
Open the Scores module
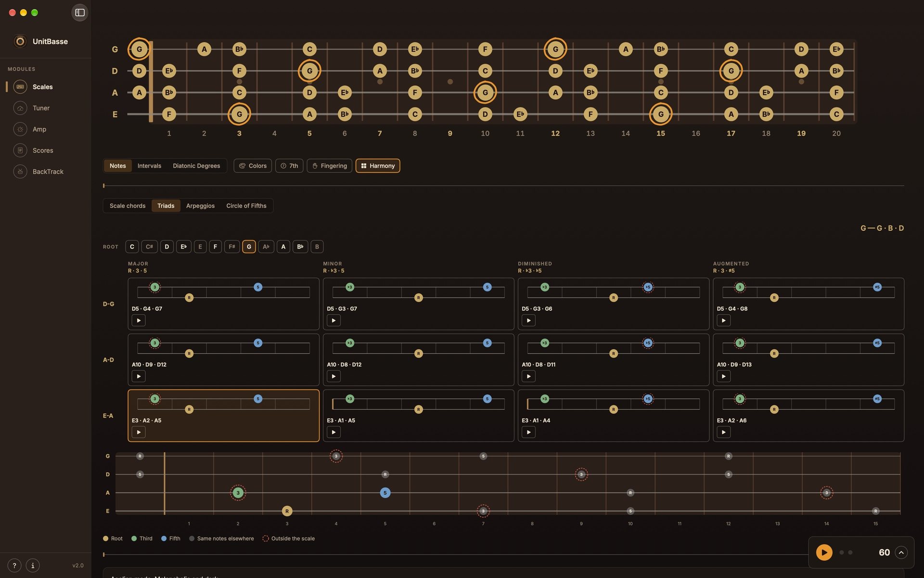click(42, 150)
